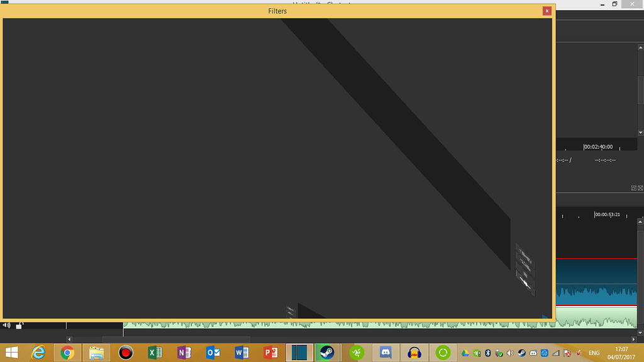The image size is (644, 362).
Task: Launch Internet Explorer from taskbar
Action: (38, 353)
